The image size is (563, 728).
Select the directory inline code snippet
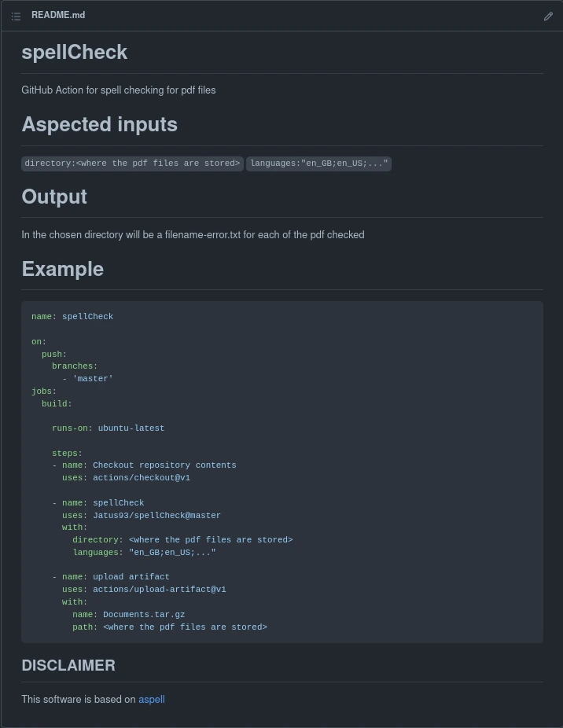(132, 164)
